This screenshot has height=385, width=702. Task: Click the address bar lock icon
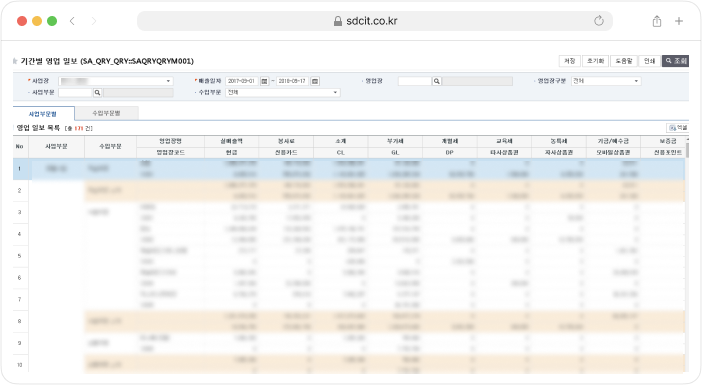pos(338,21)
